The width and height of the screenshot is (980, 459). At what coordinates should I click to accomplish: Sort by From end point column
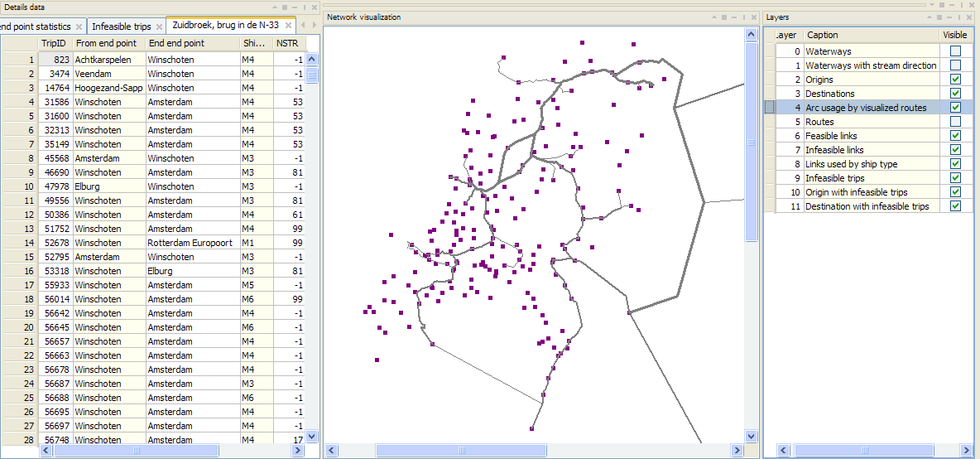(x=108, y=44)
